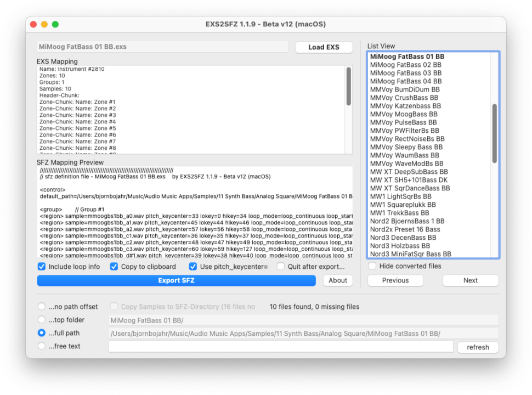Enable Quit after export checkbox
The height and width of the screenshot is (395, 532).
281,267
